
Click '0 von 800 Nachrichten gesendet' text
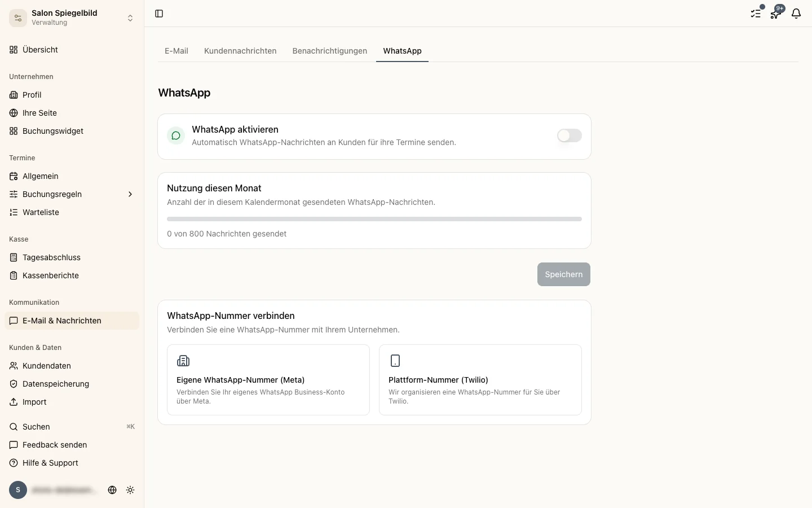coord(227,234)
